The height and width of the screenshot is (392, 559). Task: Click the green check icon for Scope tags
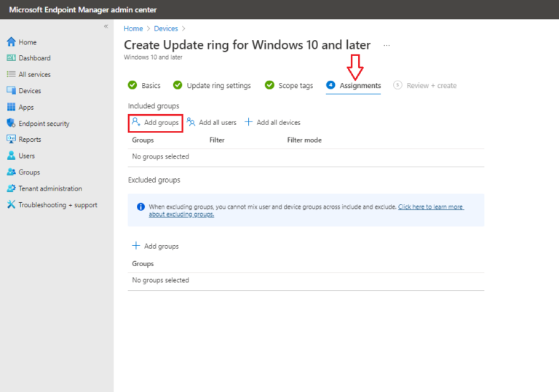click(x=269, y=85)
